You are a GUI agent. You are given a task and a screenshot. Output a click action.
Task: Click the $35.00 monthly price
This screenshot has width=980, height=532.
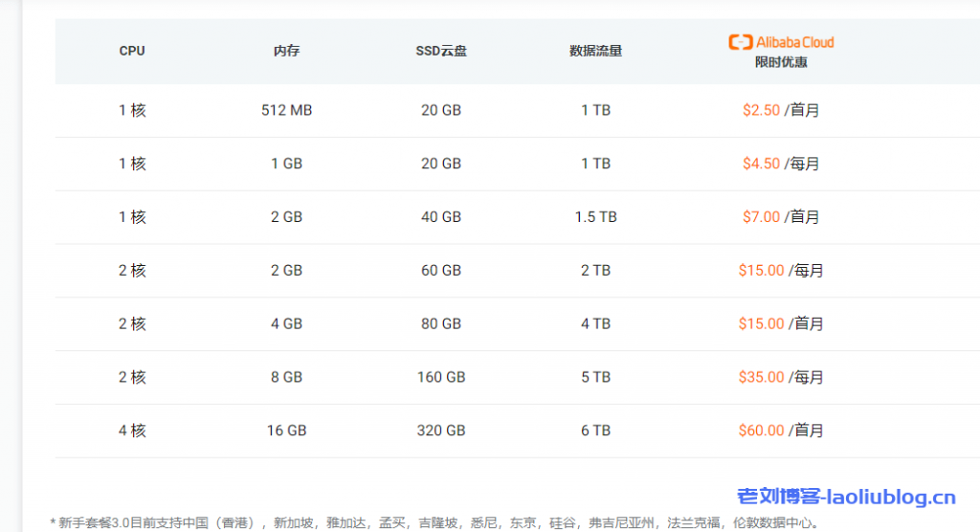click(762, 378)
